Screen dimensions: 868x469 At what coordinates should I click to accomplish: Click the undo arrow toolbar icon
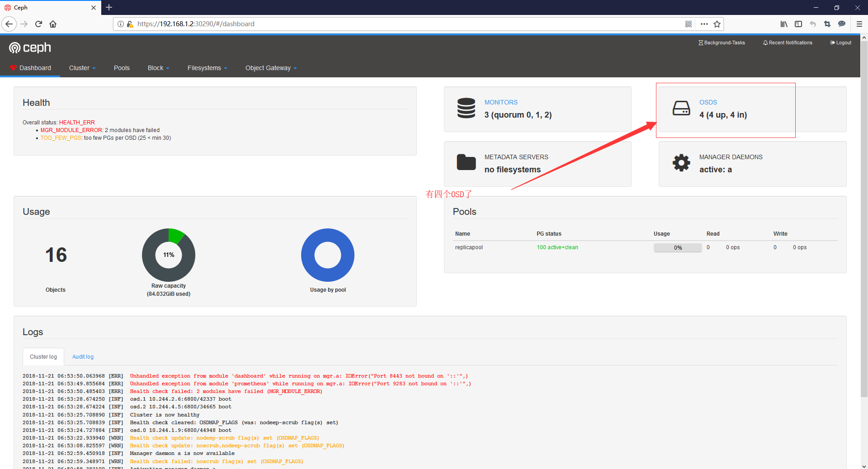point(813,24)
